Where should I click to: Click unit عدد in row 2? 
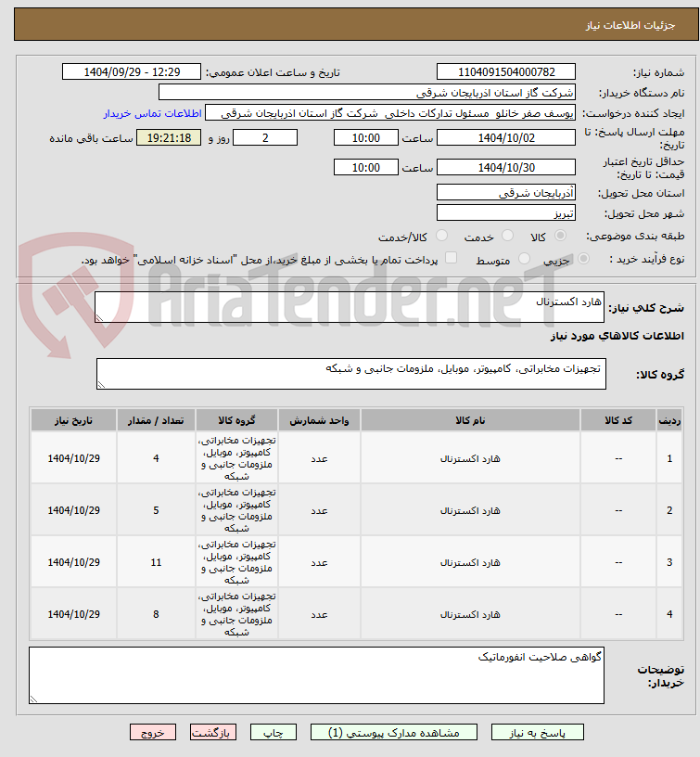(319, 511)
